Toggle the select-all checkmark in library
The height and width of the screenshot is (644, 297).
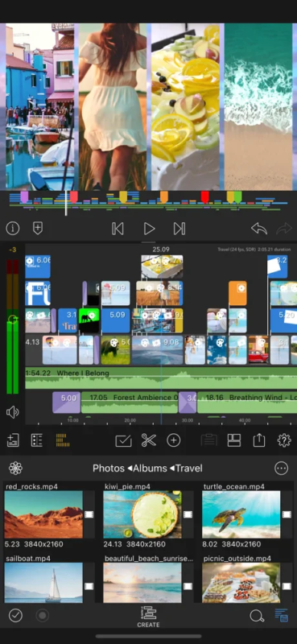(x=15, y=615)
